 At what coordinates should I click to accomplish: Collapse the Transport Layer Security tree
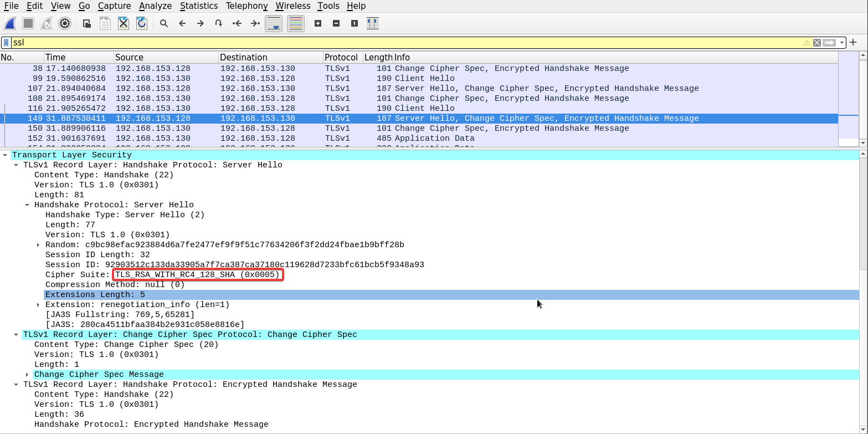pyautogui.click(x=5, y=155)
